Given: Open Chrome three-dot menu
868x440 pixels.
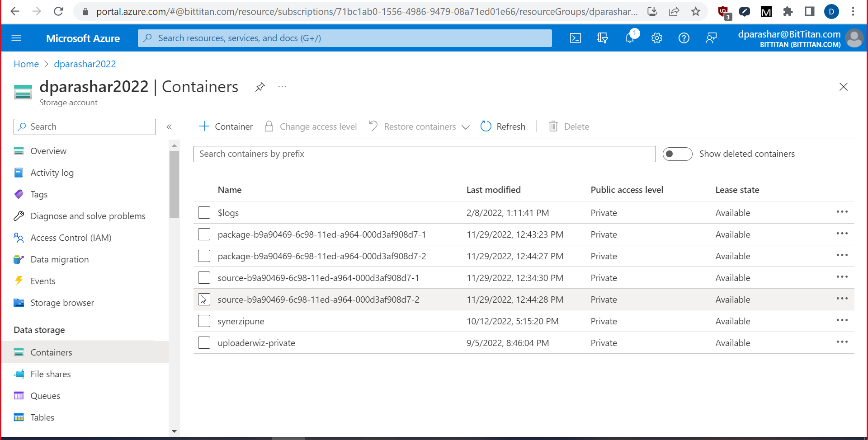Looking at the screenshot, I should pyautogui.click(x=853, y=11).
